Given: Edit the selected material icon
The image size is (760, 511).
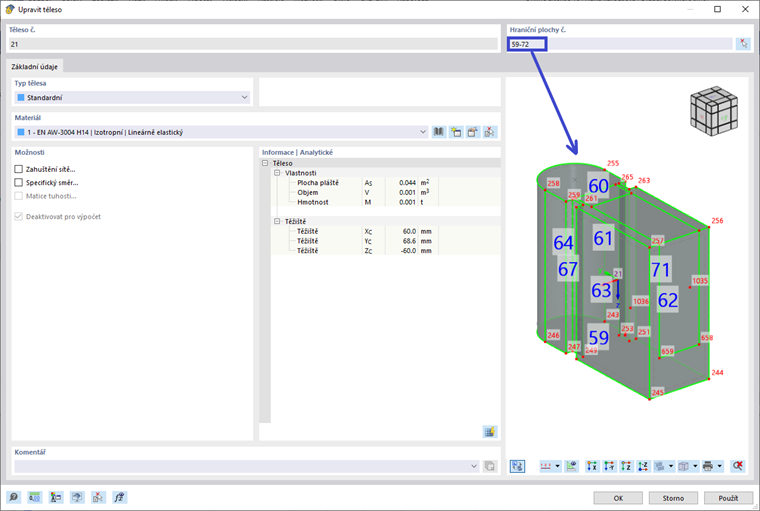Looking at the screenshot, I should (473, 132).
